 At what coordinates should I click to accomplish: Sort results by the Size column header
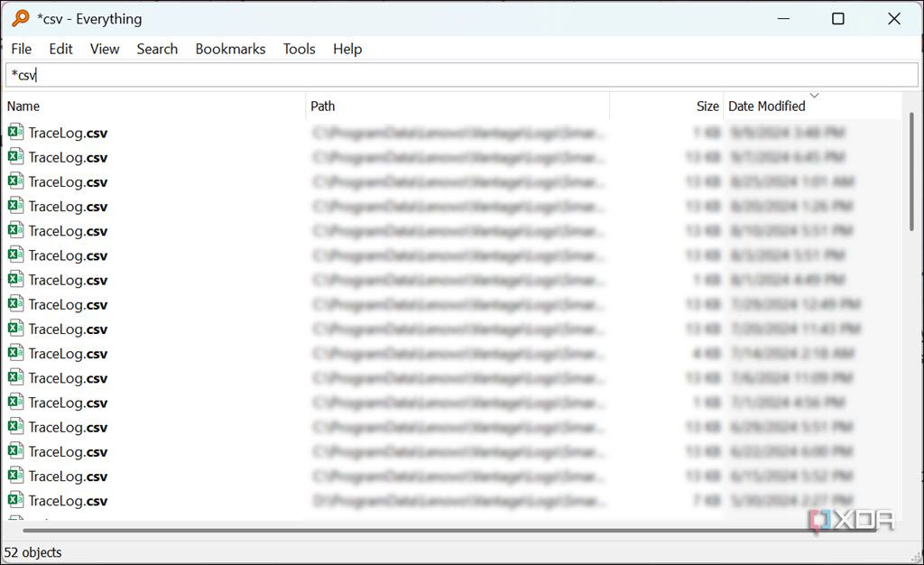[707, 106]
